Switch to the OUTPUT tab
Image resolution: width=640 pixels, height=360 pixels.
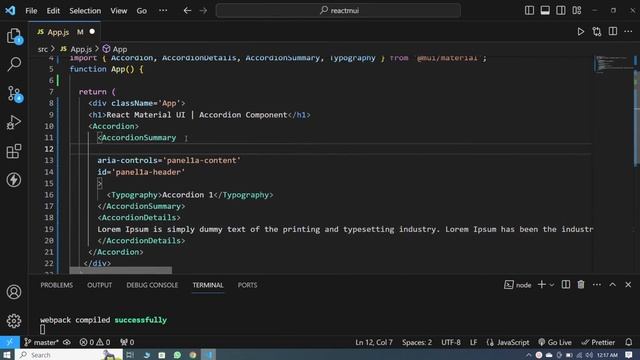pyautogui.click(x=100, y=285)
